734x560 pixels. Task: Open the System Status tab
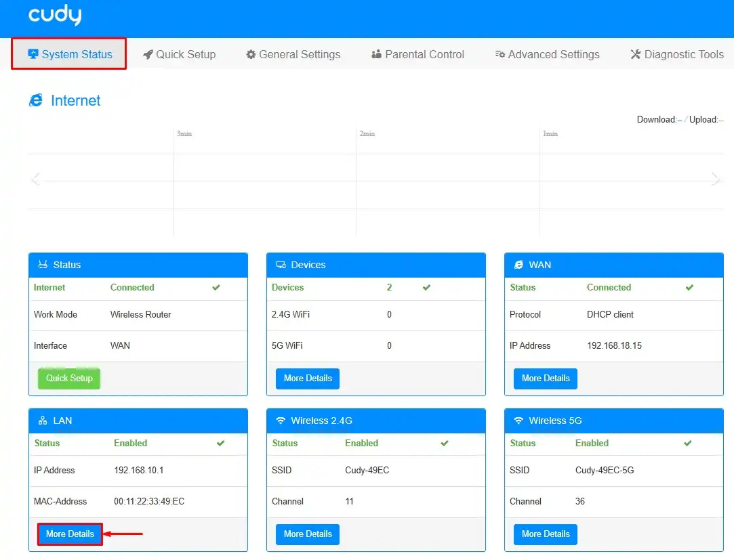click(x=69, y=54)
